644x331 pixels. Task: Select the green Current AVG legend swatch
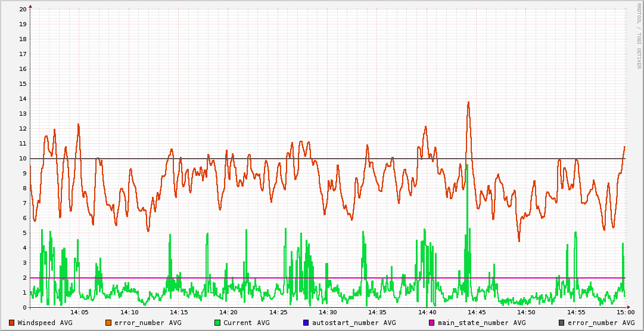point(217,323)
